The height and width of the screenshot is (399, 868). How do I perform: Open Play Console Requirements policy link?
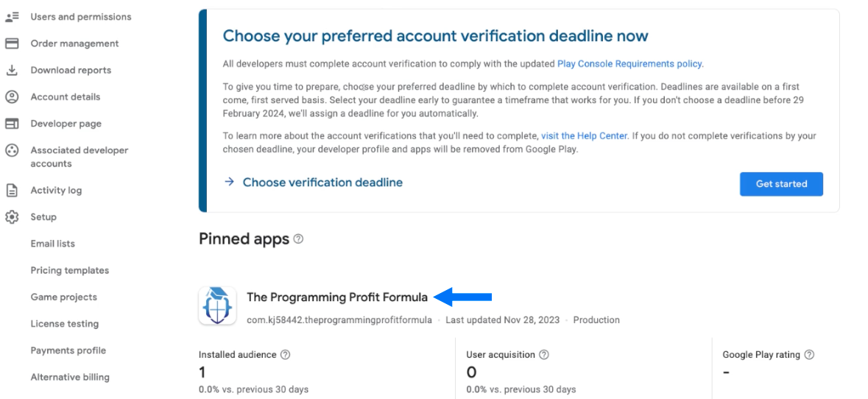click(x=629, y=63)
